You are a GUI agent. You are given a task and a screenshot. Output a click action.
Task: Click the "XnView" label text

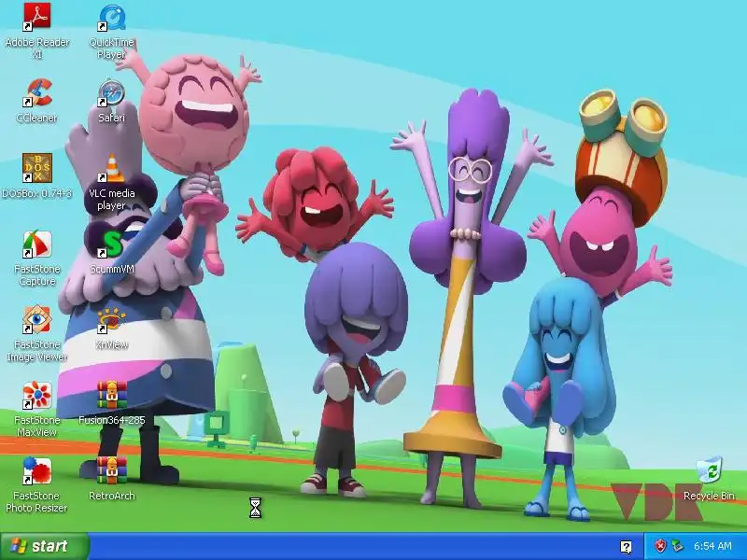(111, 344)
